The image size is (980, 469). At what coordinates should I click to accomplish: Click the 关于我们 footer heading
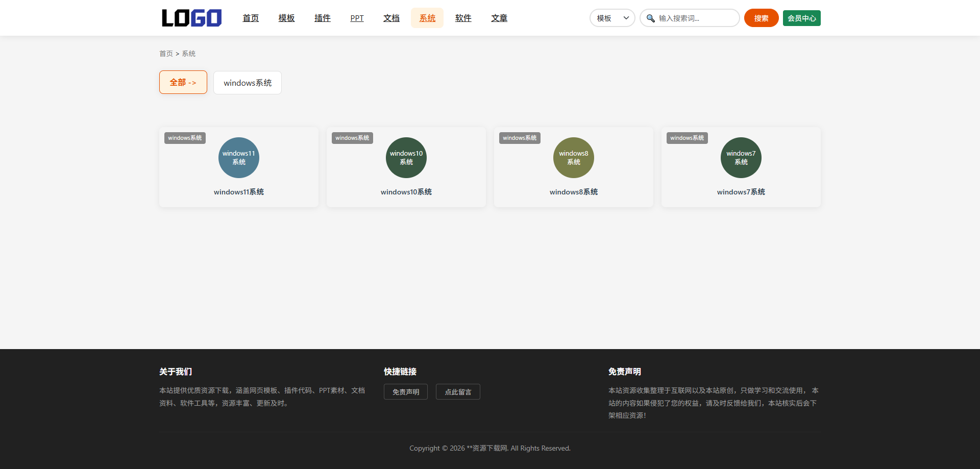tap(176, 372)
